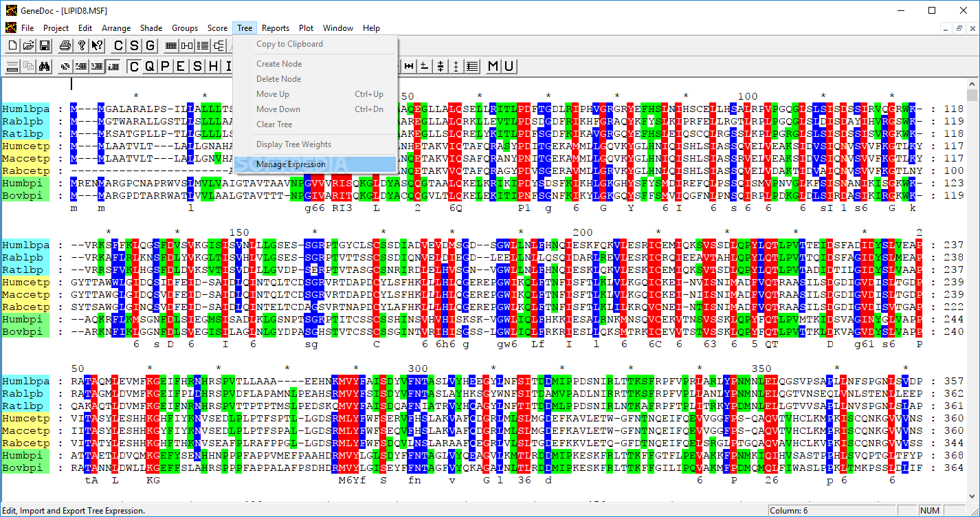This screenshot has height=517, width=980.
Task: Open the Project menu
Action: (56, 28)
